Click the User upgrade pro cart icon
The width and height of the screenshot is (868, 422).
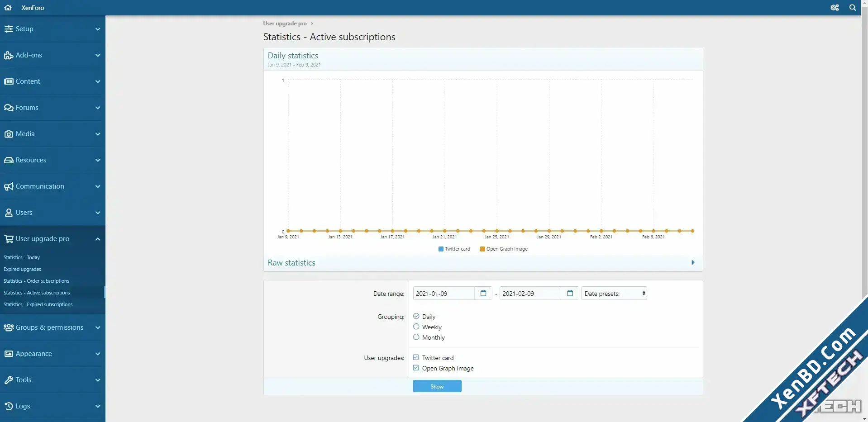click(x=9, y=239)
